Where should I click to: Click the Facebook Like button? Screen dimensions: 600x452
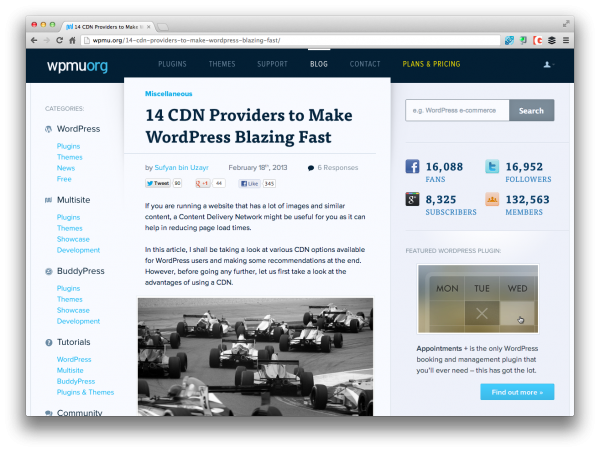(x=249, y=184)
